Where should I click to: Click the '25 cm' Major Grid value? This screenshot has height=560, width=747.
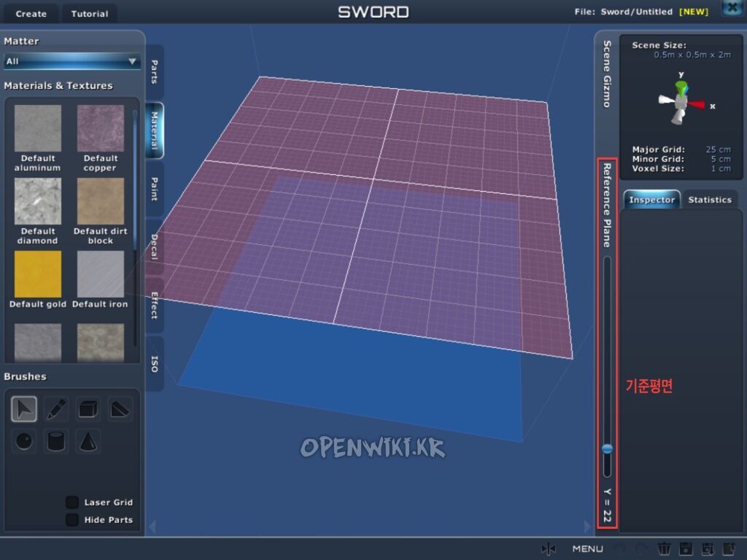coord(718,149)
